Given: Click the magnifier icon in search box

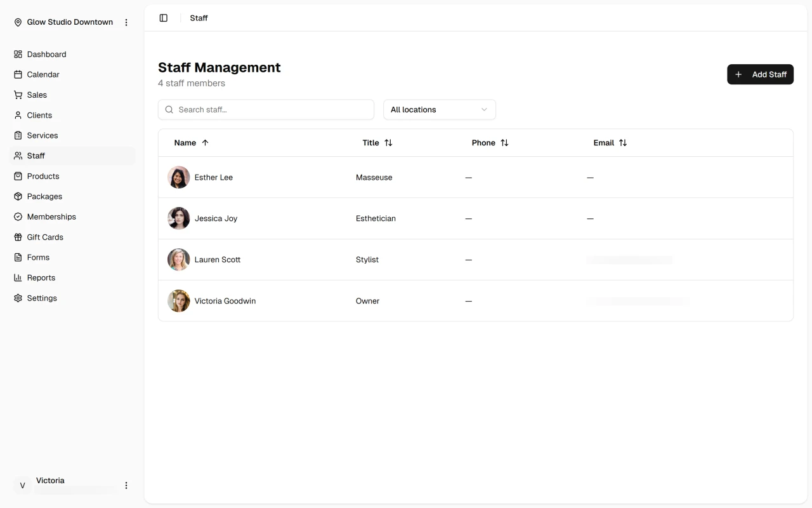Looking at the screenshot, I should click(x=169, y=109).
